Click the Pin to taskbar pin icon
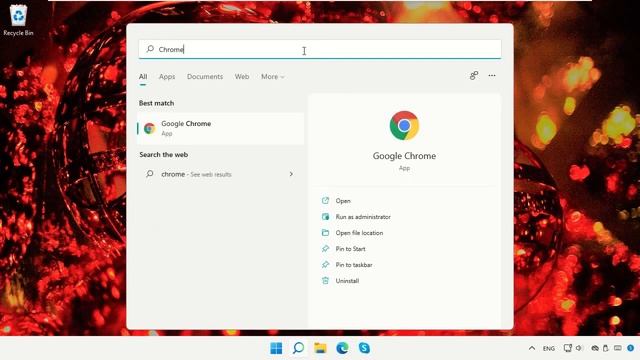Viewport: 640px width, 360px height. coord(325,264)
